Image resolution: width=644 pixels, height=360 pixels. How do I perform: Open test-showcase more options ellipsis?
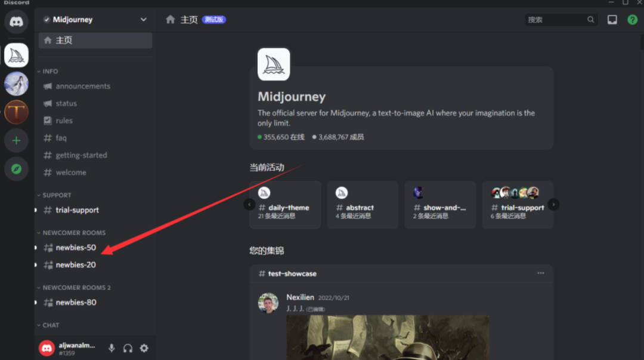[540, 273]
